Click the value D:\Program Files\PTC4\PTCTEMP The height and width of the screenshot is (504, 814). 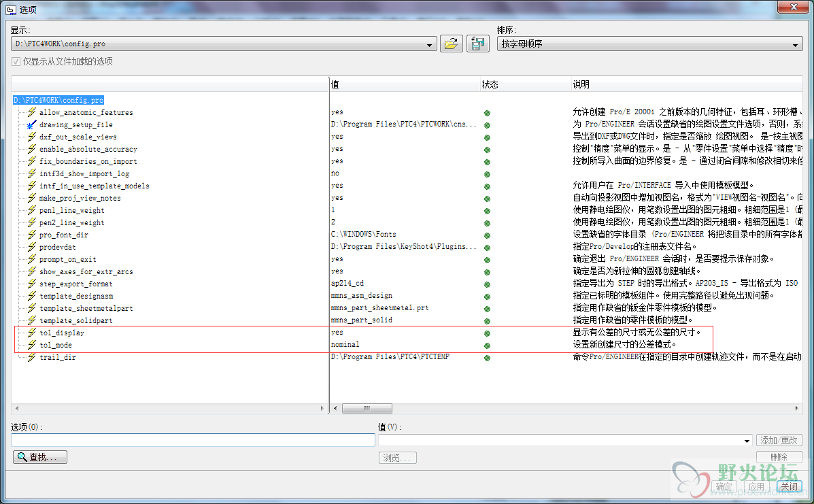click(x=390, y=357)
